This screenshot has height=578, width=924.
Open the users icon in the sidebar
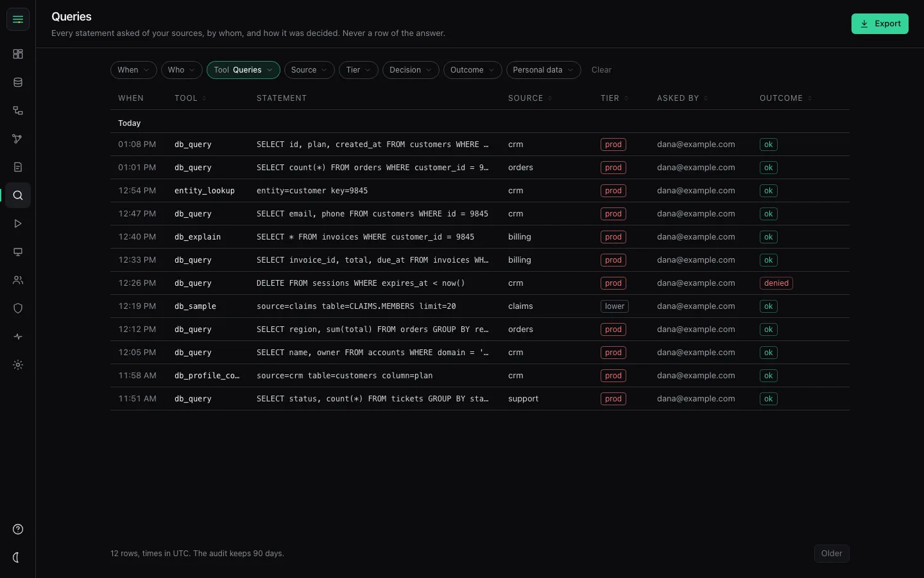pyautogui.click(x=18, y=280)
